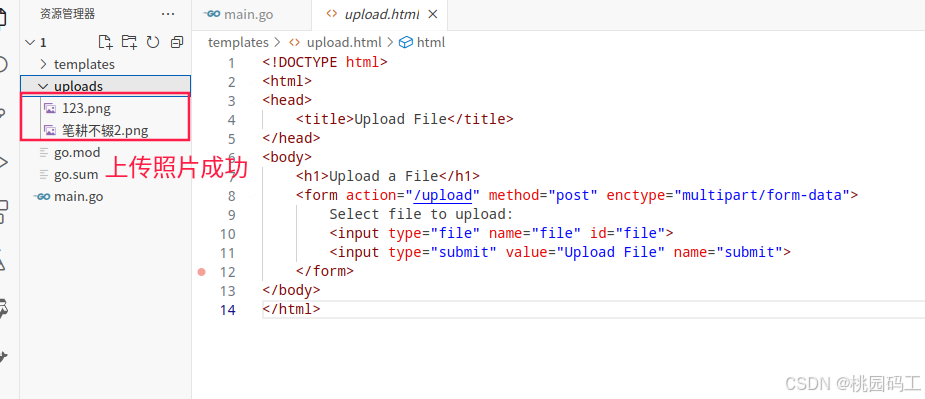Click the Go icon beside main.go in tree
The height and width of the screenshot is (399, 925).
point(43,197)
